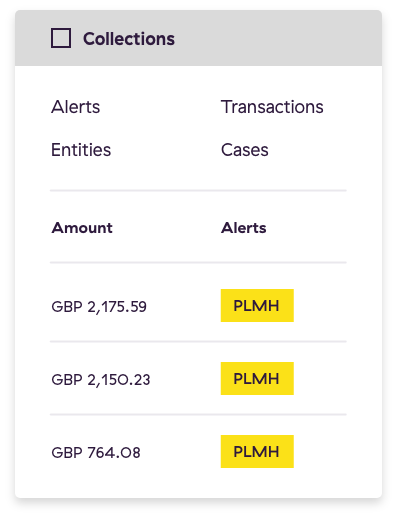Select the GBP 2,175.59 amount
397x518 pixels.
pyautogui.click(x=99, y=306)
